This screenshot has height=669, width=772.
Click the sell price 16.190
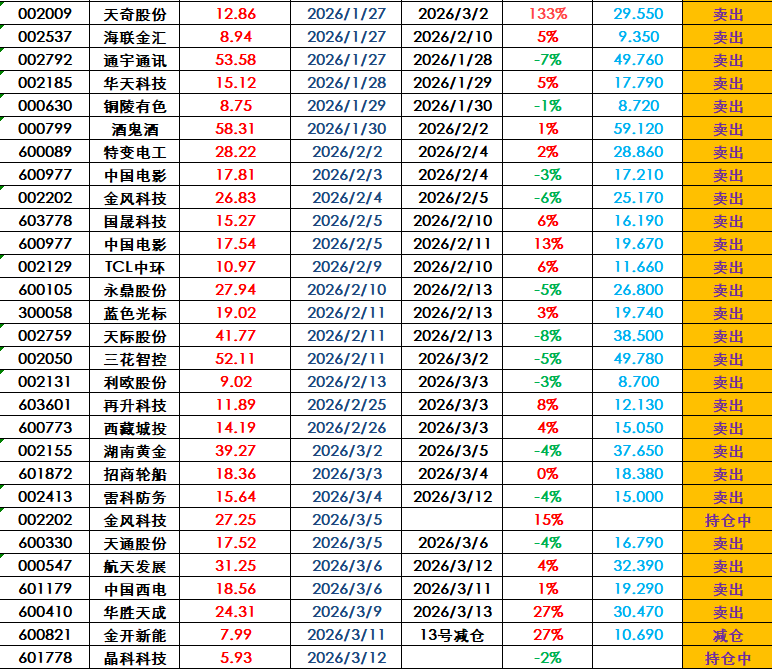tap(638, 221)
